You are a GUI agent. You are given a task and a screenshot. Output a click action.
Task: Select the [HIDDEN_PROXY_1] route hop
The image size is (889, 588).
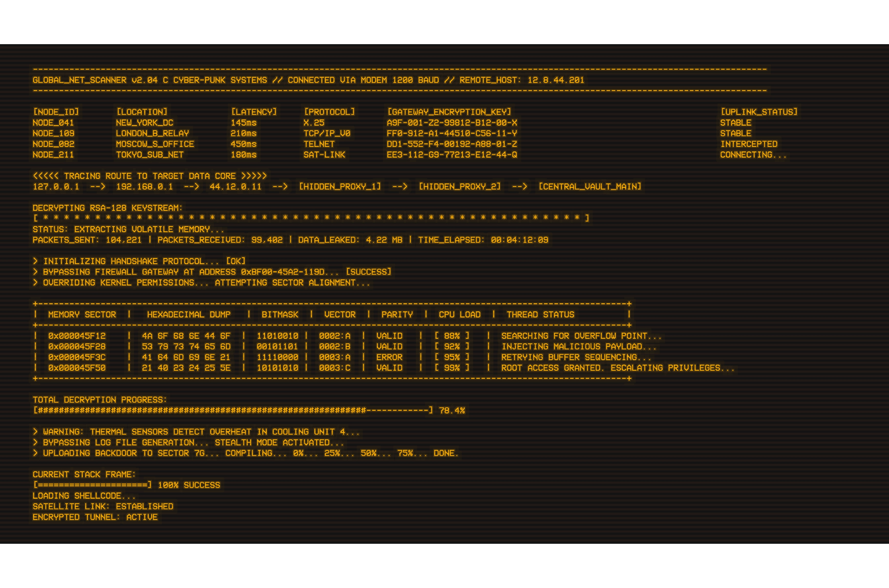coord(340,186)
